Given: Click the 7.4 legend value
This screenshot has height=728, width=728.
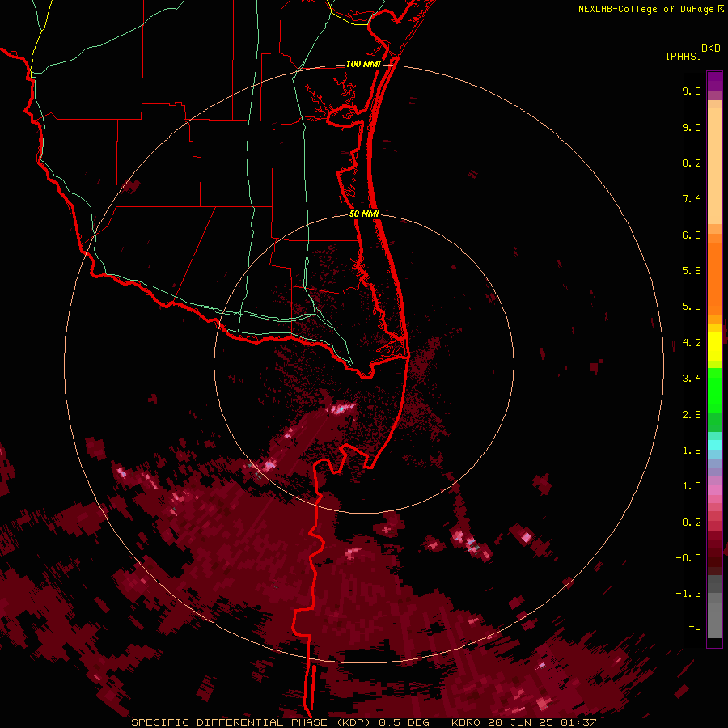Looking at the screenshot, I should (692, 199).
